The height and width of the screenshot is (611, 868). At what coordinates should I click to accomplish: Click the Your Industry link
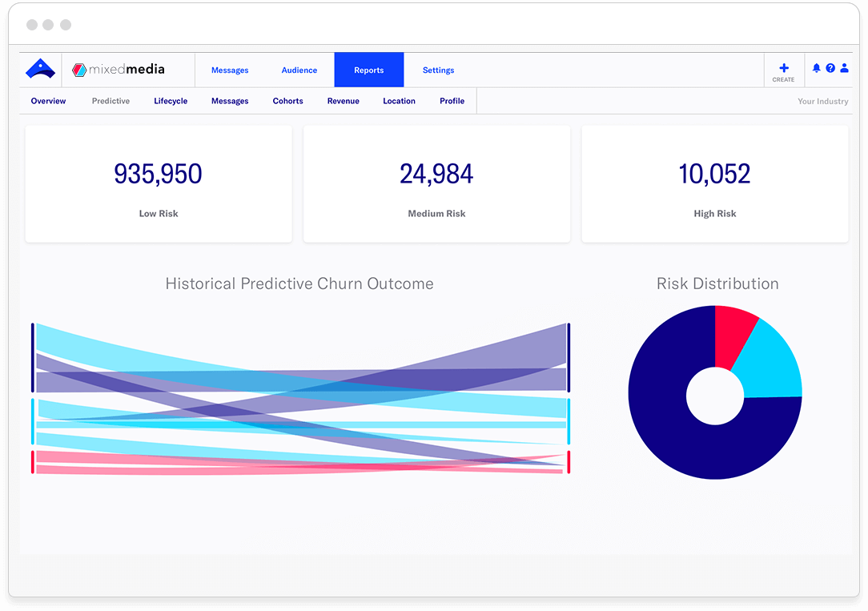(822, 102)
